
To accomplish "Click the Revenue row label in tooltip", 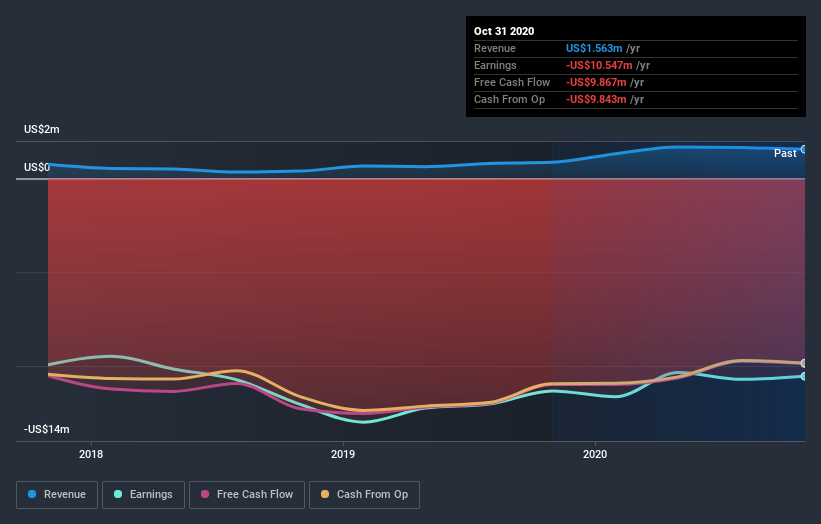I will coord(495,48).
